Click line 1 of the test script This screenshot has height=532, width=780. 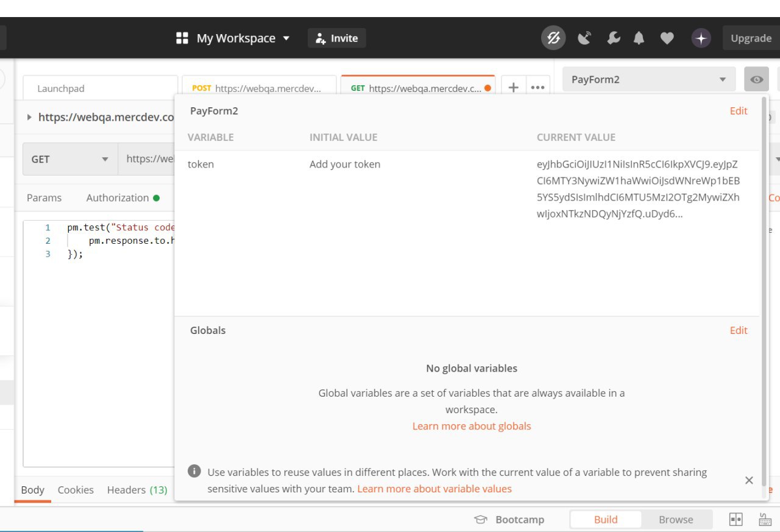[121, 227]
